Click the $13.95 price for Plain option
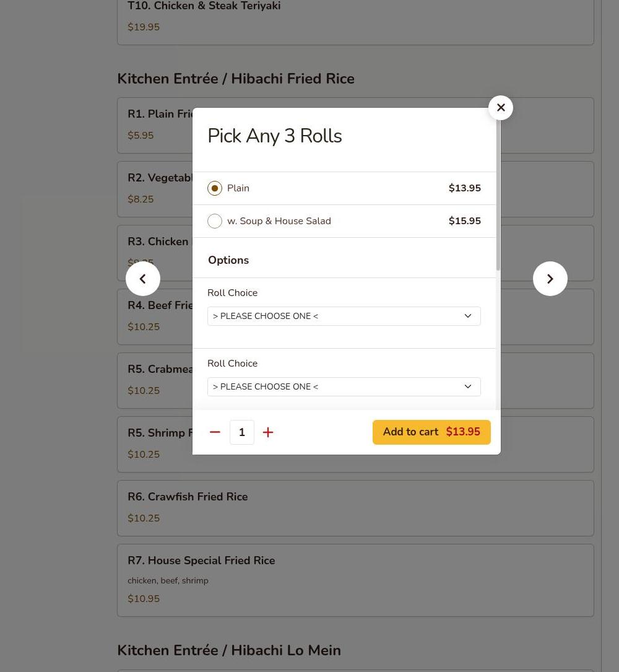 (x=464, y=188)
